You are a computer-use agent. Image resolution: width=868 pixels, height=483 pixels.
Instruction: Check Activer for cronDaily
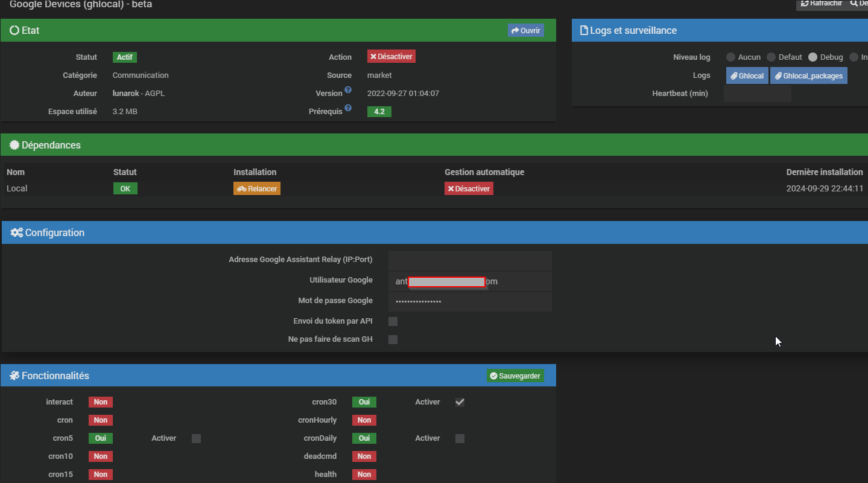point(460,438)
